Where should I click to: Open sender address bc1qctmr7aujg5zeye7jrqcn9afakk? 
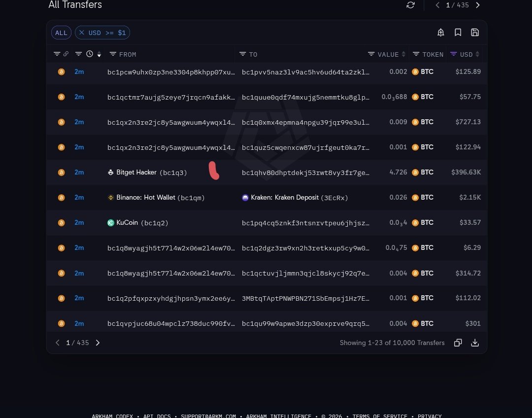coord(171,97)
